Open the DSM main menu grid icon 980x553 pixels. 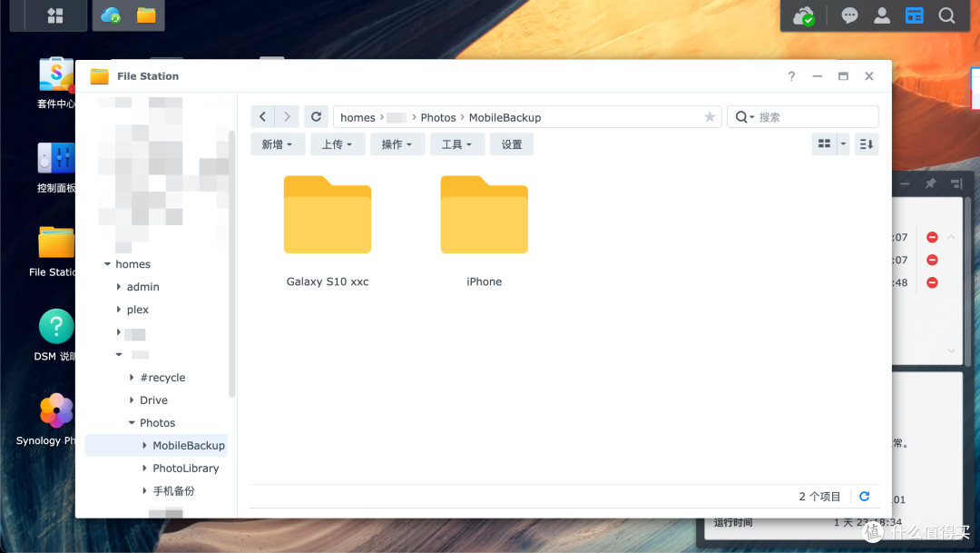click(x=55, y=15)
